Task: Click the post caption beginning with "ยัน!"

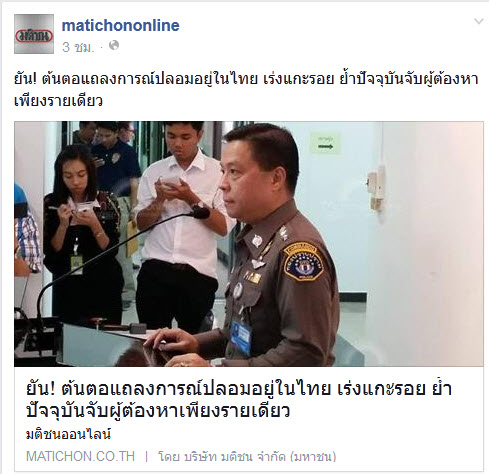Action: pyautogui.click(x=246, y=90)
